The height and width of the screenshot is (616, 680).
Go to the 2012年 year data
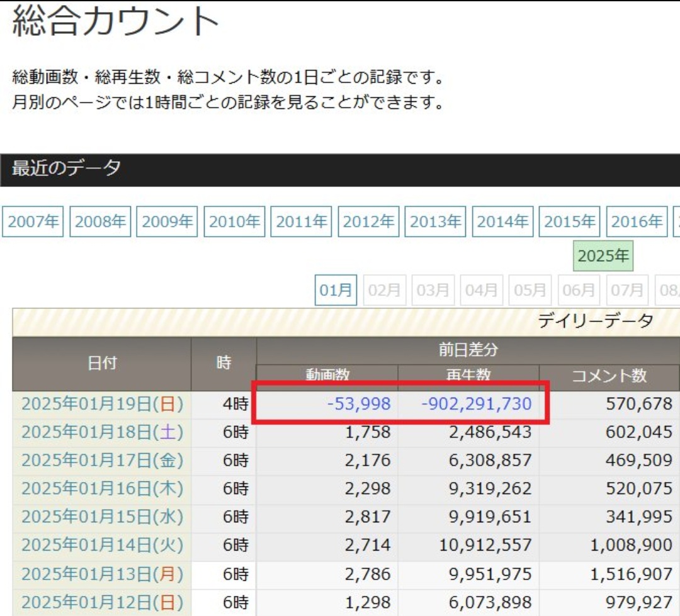click(368, 221)
